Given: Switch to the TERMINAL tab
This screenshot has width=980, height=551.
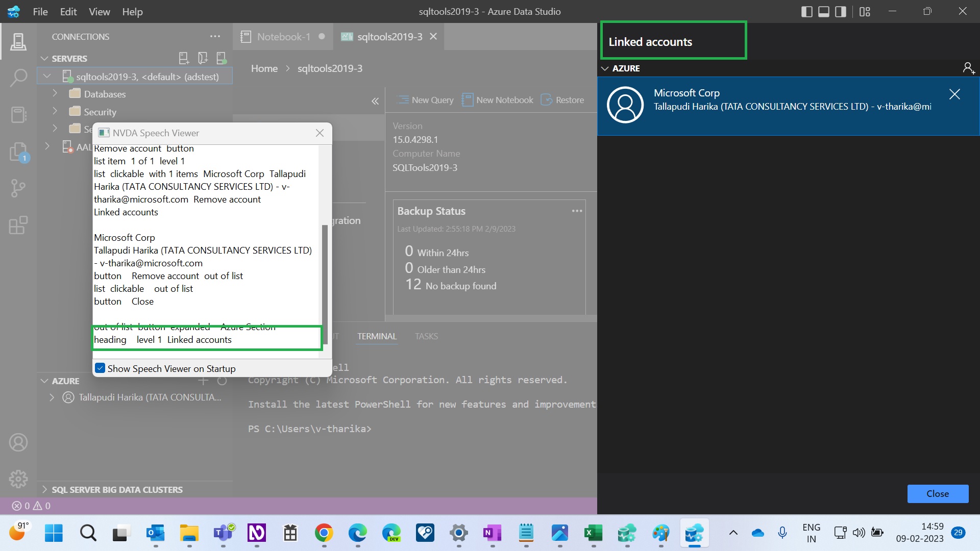Looking at the screenshot, I should [376, 336].
